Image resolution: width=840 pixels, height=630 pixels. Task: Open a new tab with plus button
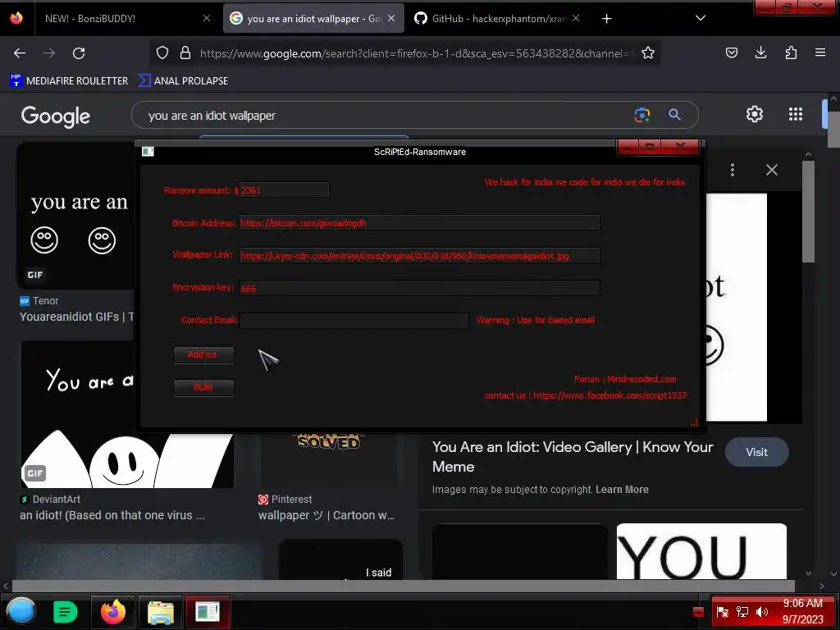(606, 19)
